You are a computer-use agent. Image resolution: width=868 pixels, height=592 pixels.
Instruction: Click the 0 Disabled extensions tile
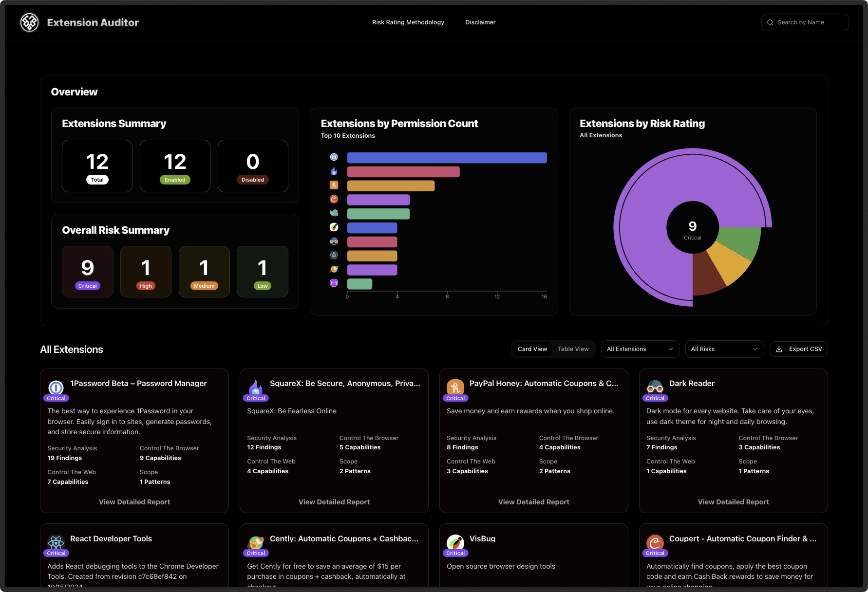pos(253,166)
